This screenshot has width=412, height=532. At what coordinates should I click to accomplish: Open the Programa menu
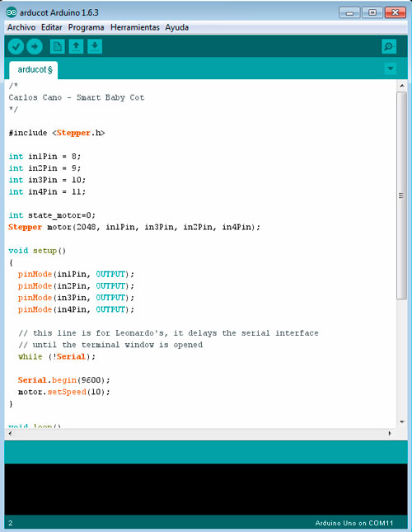pyautogui.click(x=86, y=27)
